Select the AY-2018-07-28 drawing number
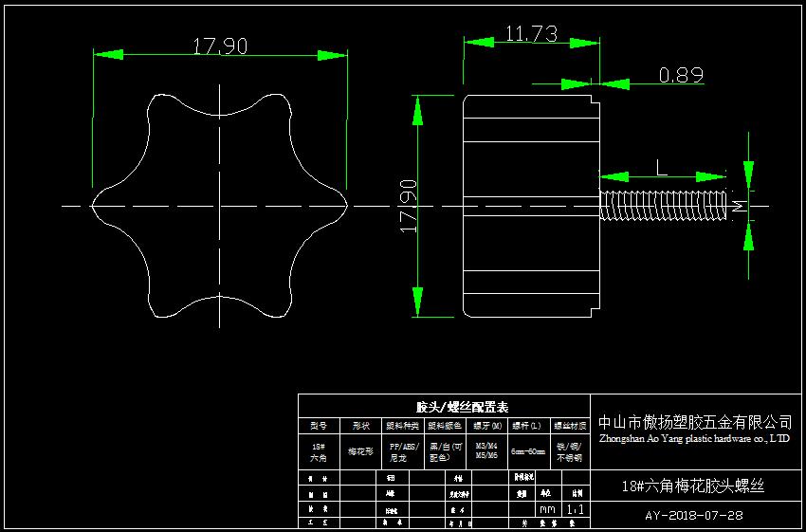This screenshot has height=532, width=806. point(694,515)
